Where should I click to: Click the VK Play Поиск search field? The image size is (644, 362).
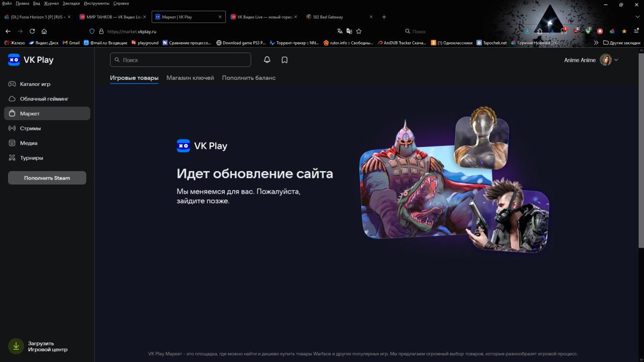pyautogui.click(x=180, y=60)
